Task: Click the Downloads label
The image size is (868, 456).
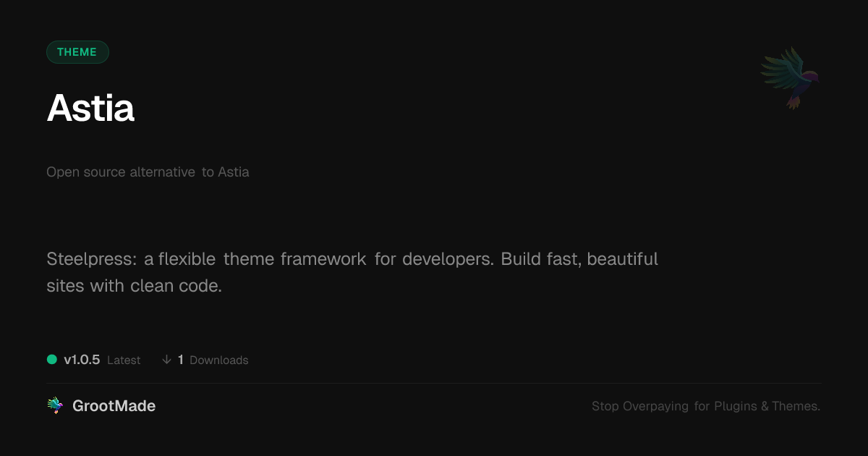Action: [x=218, y=360]
